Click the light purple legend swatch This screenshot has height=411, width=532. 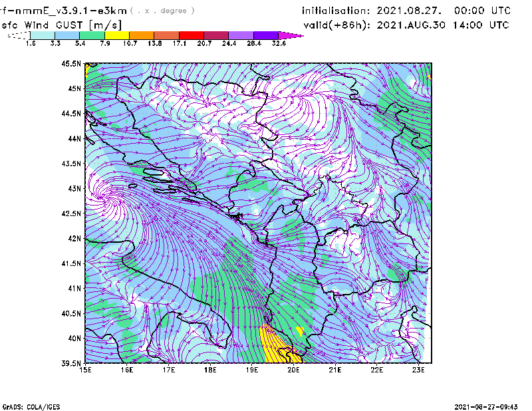point(241,35)
